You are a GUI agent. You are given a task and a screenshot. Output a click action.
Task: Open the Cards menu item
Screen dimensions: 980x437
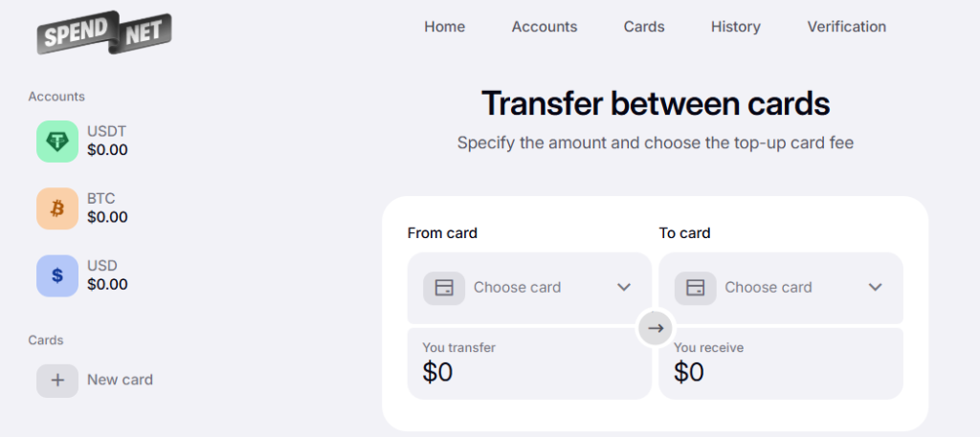coord(644,27)
